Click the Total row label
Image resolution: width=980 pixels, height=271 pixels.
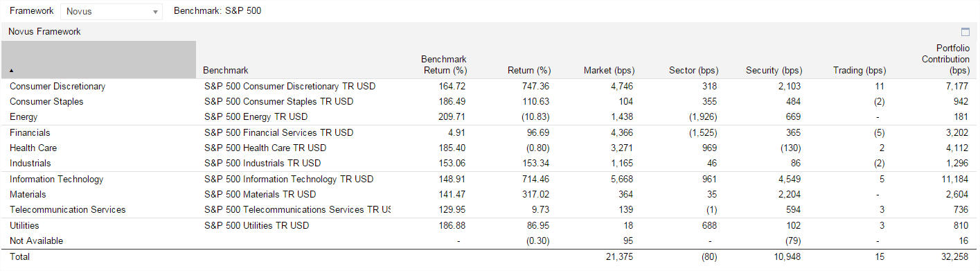19,256
